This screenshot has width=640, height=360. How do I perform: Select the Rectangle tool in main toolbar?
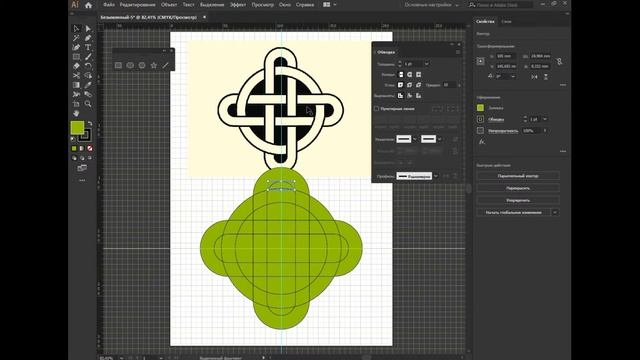click(76, 57)
